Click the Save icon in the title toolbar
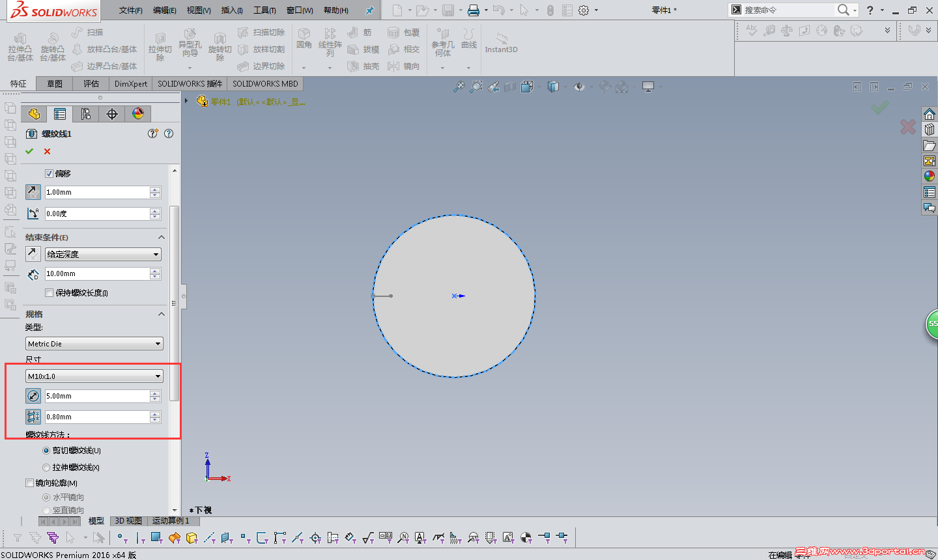 (448, 10)
